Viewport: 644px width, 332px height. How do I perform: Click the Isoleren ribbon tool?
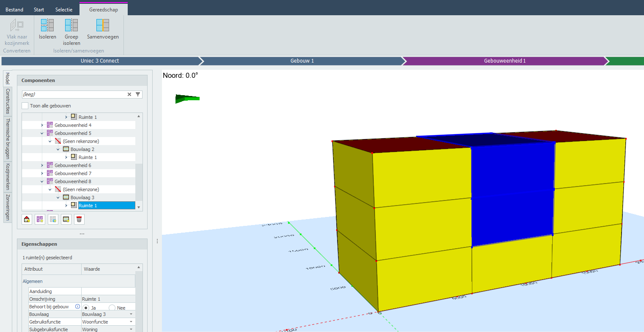47,29
